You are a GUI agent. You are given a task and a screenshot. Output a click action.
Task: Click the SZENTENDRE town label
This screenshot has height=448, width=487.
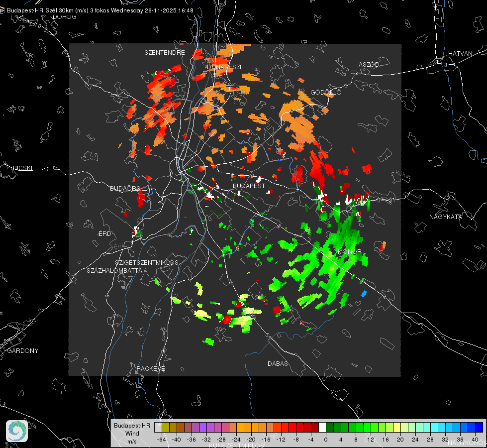click(x=164, y=53)
